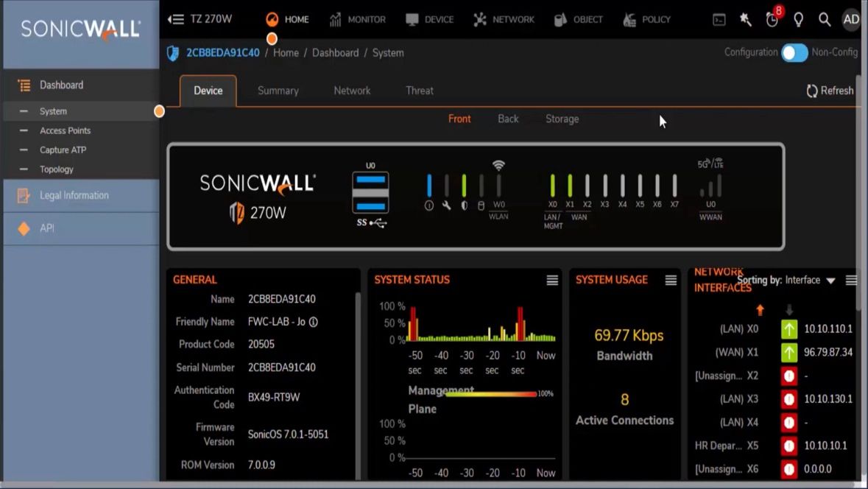Open notifications clock icon with badge 8

772,19
